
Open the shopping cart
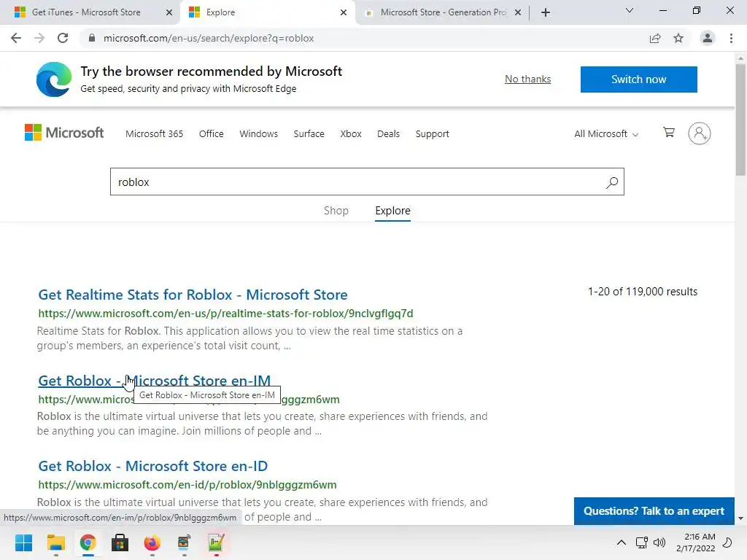[x=669, y=133]
